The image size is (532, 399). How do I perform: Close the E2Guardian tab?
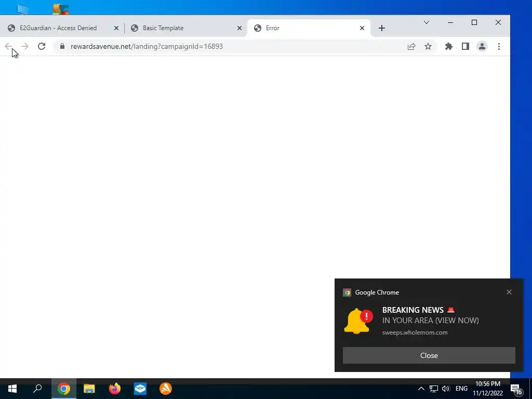click(116, 28)
